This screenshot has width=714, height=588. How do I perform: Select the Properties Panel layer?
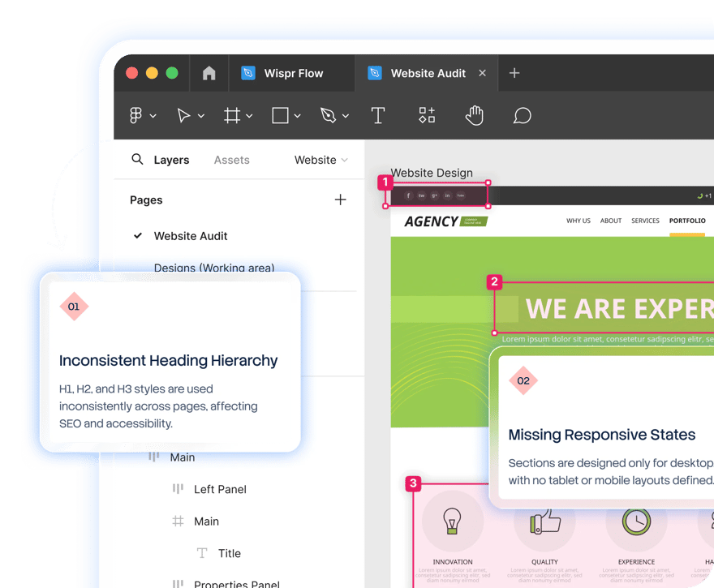click(x=237, y=583)
